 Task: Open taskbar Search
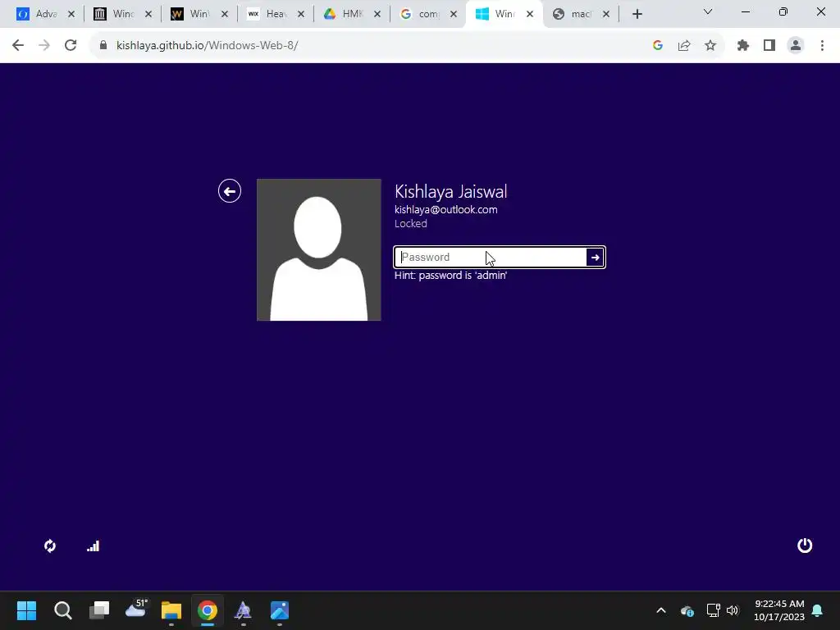(x=62, y=610)
